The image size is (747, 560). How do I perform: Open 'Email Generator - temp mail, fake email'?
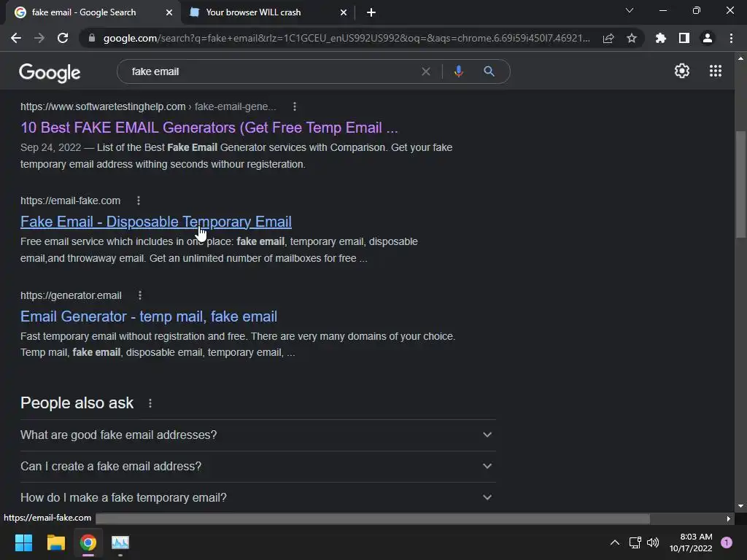point(149,316)
